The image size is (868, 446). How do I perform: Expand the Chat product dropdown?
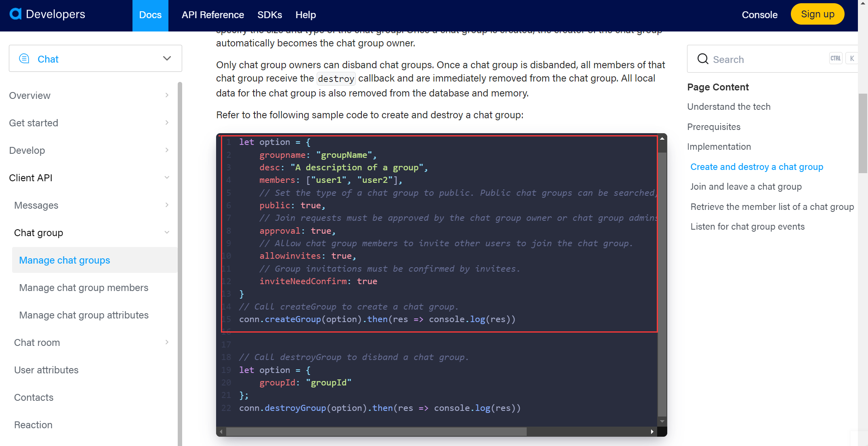point(166,58)
